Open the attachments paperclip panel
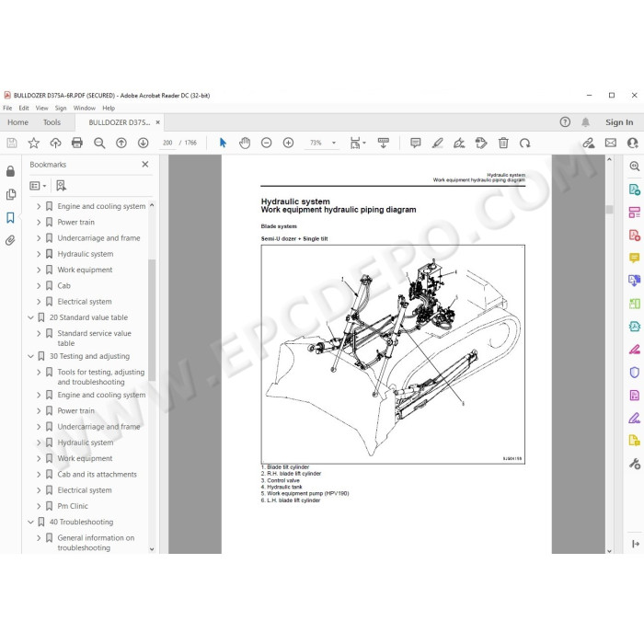 coord(11,240)
